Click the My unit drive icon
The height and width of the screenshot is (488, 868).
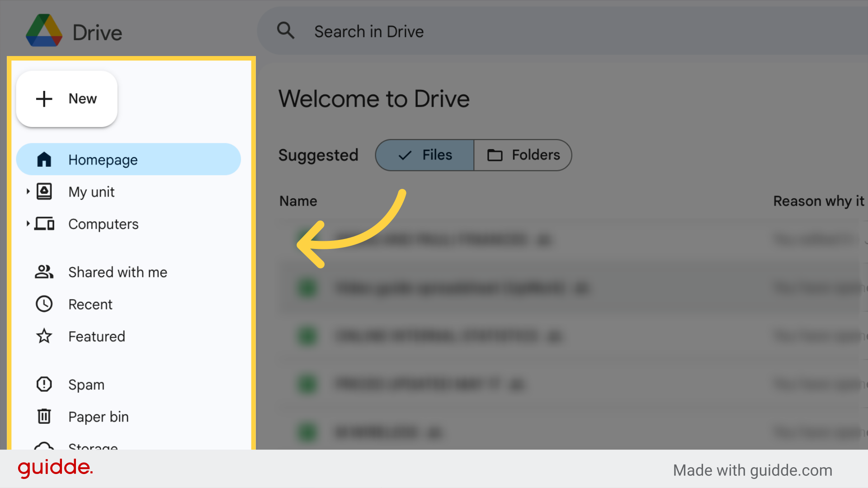[x=44, y=192]
